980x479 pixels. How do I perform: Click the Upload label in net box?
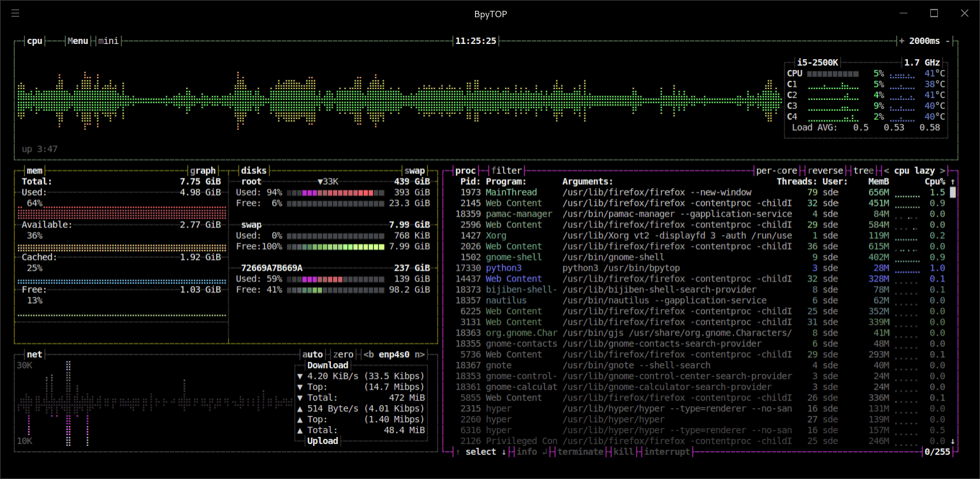tap(323, 441)
